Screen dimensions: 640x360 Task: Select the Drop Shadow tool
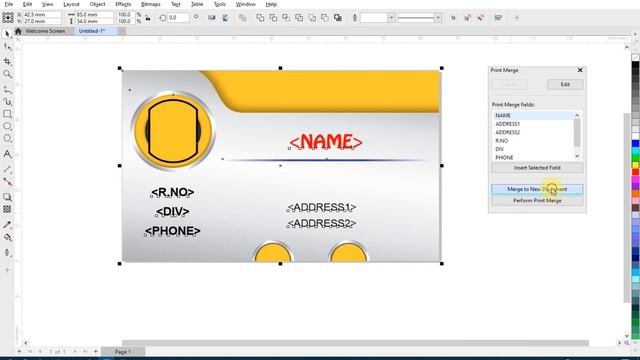7,197
